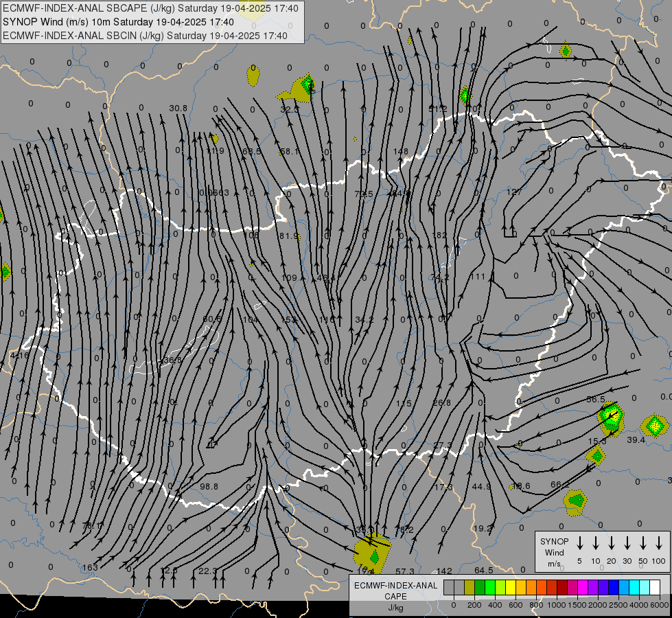
Task: Click the 30 m/s wind legend arrow
Action: 627,543
